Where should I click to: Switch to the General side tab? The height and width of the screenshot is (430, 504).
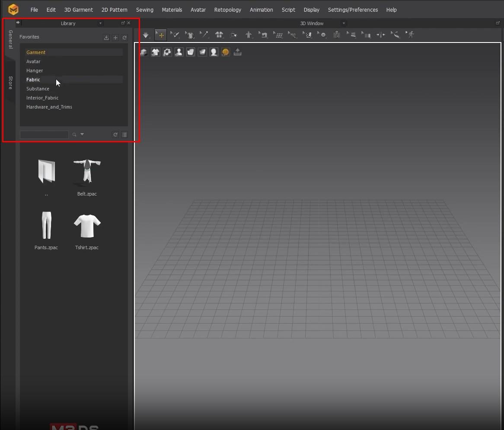(x=10, y=39)
